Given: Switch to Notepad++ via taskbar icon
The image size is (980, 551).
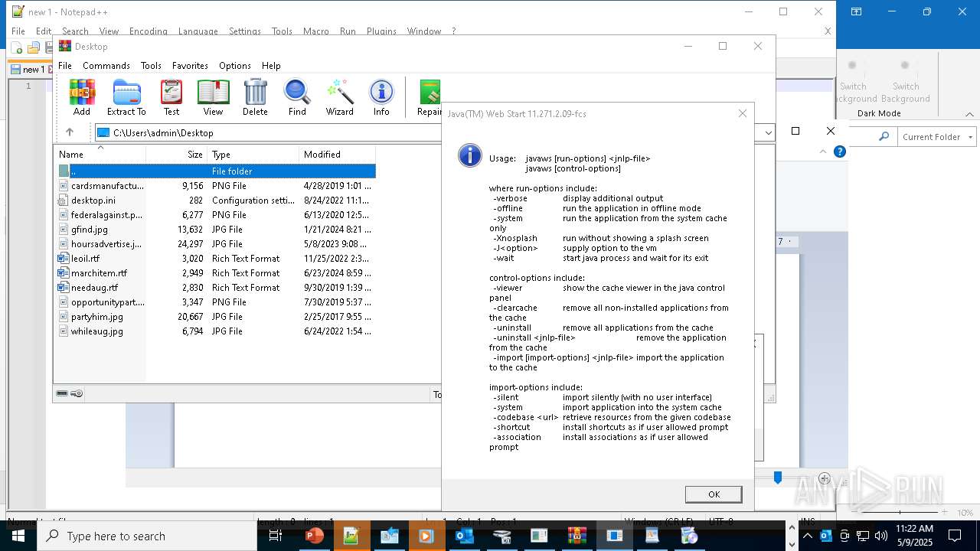Looking at the screenshot, I should (x=351, y=536).
